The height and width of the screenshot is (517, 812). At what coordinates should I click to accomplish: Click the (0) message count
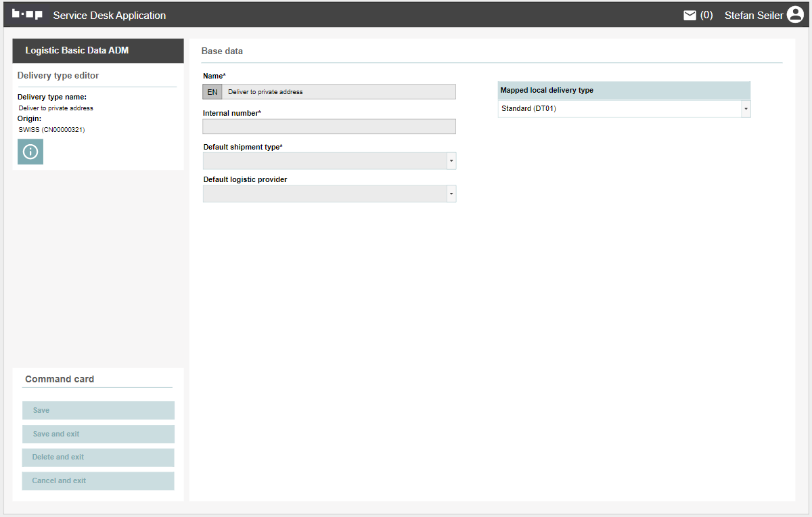click(x=706, y=15)
